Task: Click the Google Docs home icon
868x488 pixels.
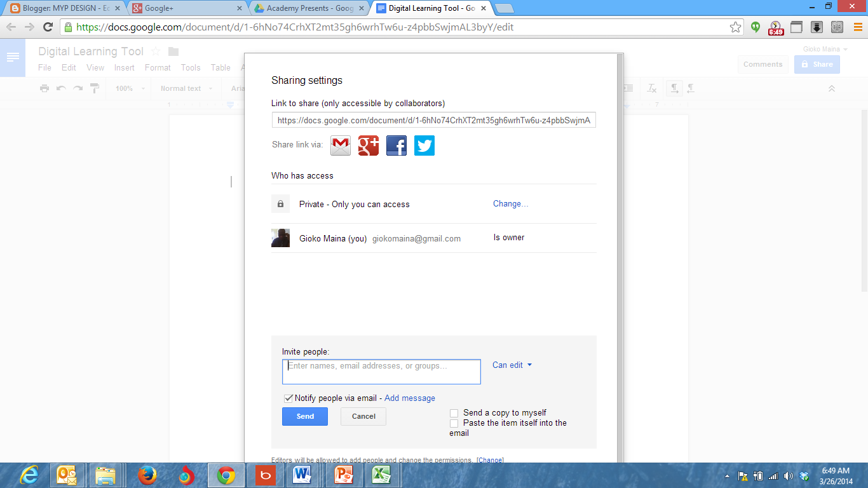Action: pos(13,58)
